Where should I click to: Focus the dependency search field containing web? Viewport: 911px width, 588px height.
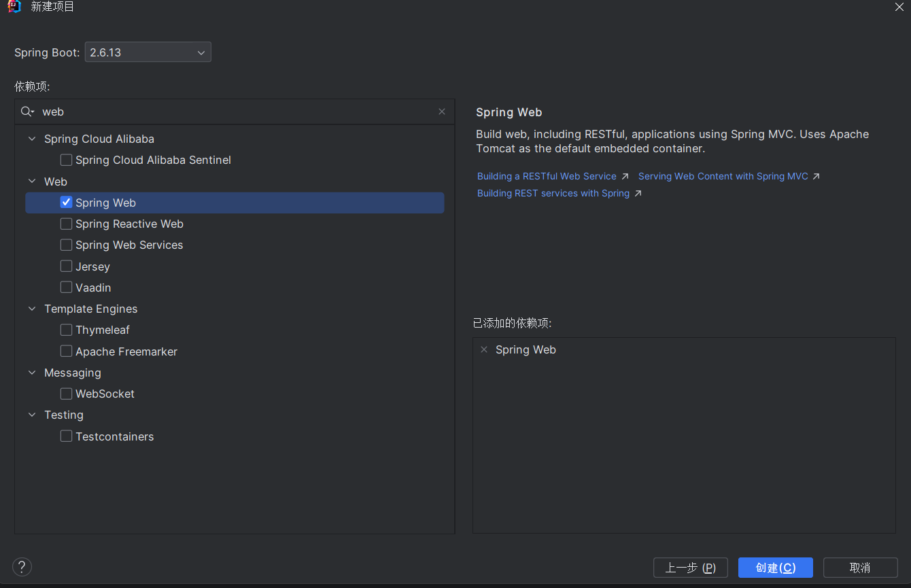coord(235,111)
